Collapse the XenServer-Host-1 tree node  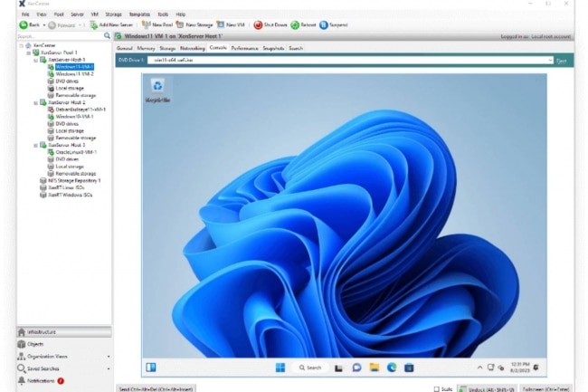click(36, 60)
